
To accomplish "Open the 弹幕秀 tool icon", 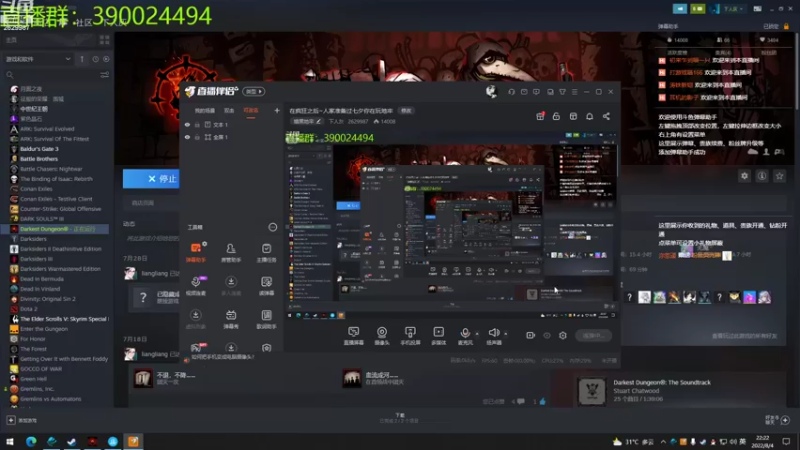I will (x=231, y=319).
